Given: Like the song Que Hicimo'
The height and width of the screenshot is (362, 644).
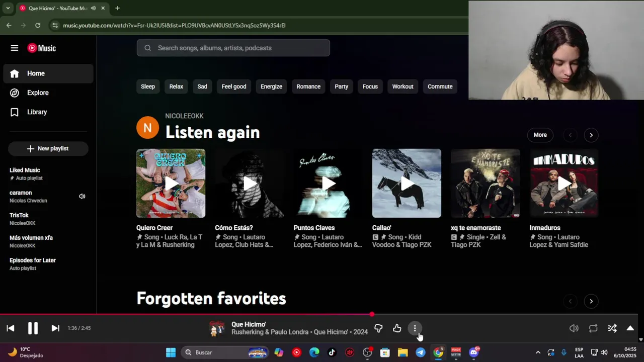Looking at the screenshot, I should [x=397, y=328].
